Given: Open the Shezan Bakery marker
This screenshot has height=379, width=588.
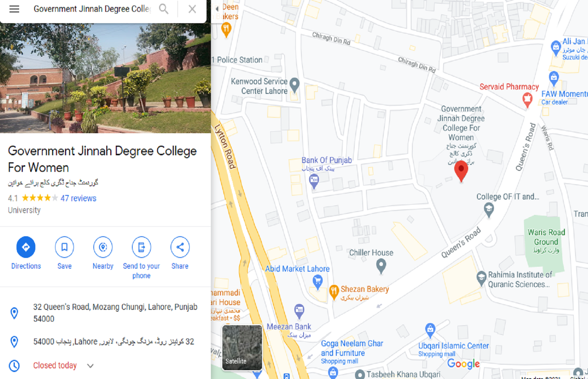Looking at the screenshot, I should (x=334, y=292).
